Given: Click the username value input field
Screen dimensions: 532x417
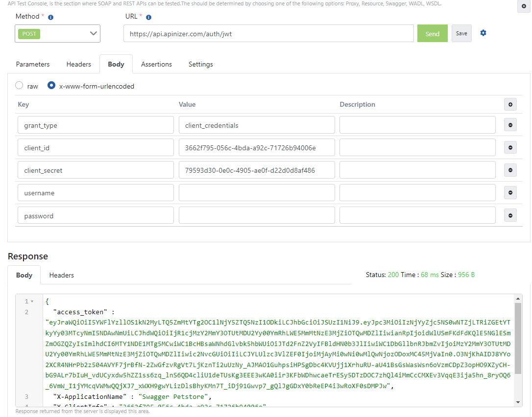Looking at the screenshot, I should click(257, 193).
